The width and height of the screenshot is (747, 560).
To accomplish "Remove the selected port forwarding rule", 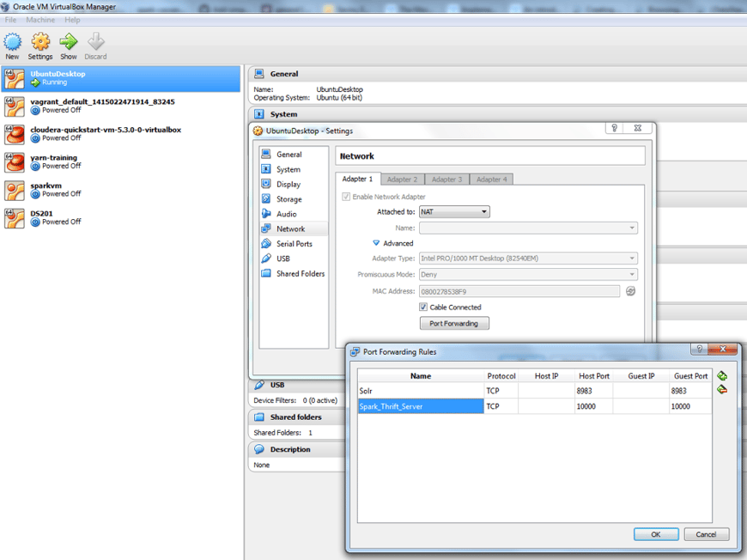I will (x=722, y=390).
